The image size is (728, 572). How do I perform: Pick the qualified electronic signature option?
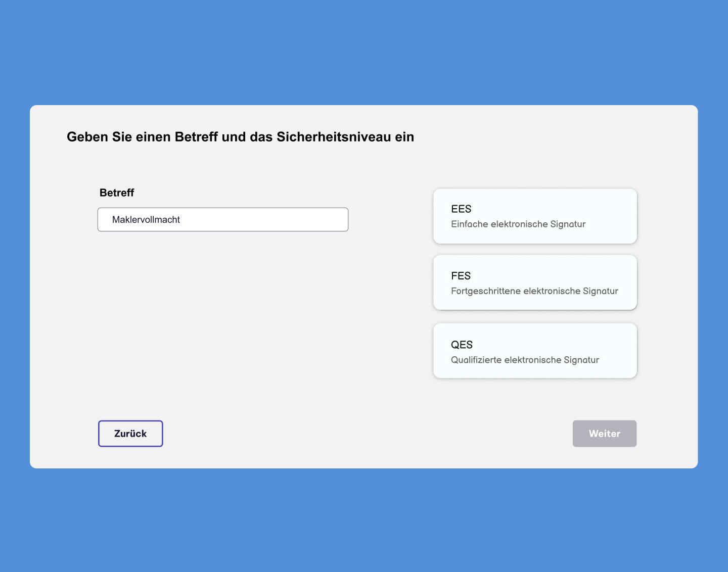[x=535, y=351]
